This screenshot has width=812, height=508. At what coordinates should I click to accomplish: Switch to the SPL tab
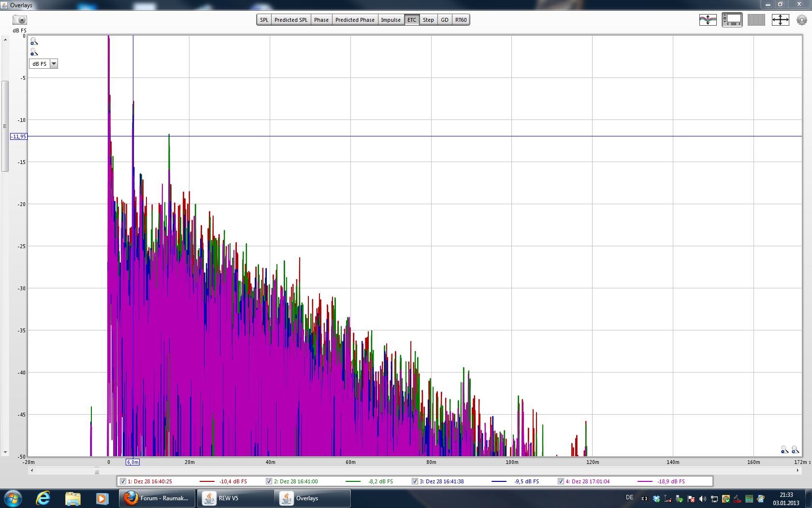(264, 20)
